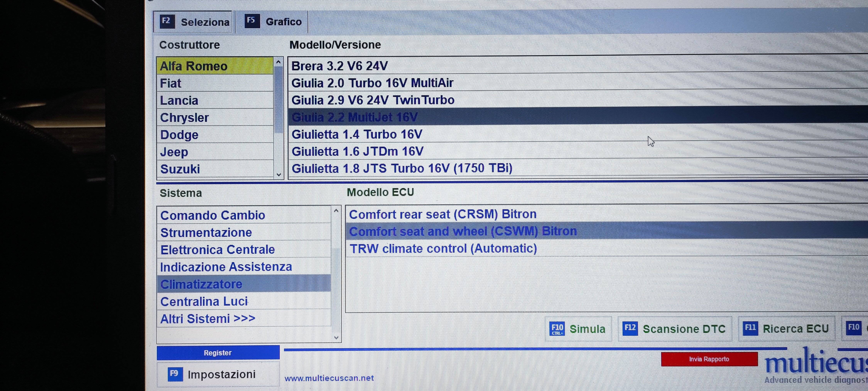The width and height of the screenshot is (868, 391).
Task: Click the F10 CTRL icon beside Simula
Action: click(557, 329)
